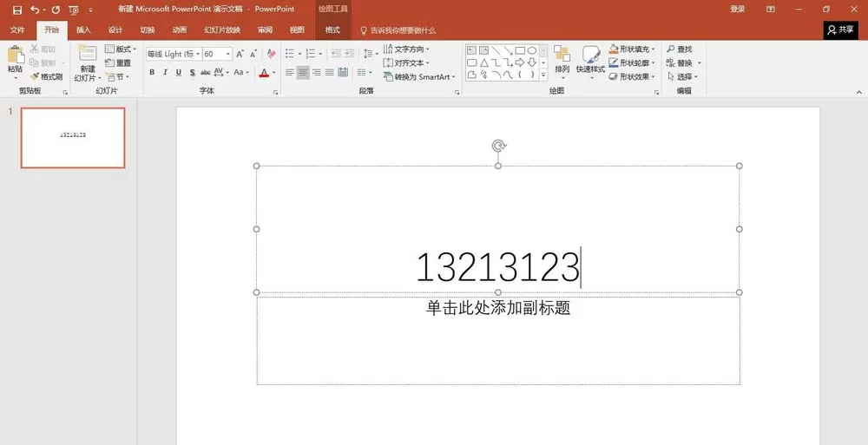Screen dimensions: 868x445
Task: Pick the triangle shape in shapes gallery
Action: [x=483, y=62]
